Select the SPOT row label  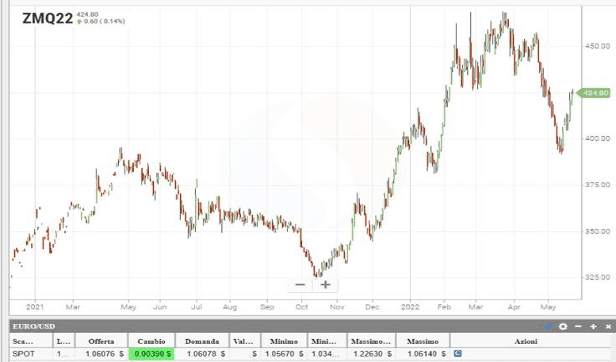point(23,354)
